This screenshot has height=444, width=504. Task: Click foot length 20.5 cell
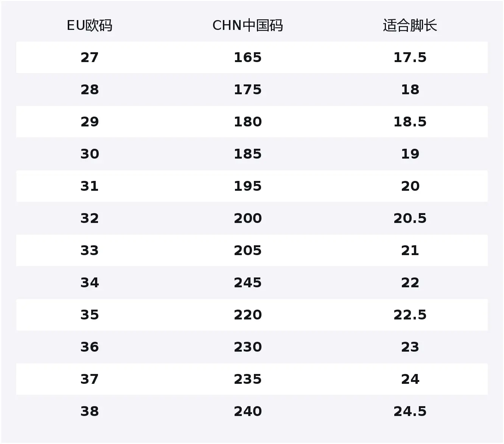click(x=410, y=218)
